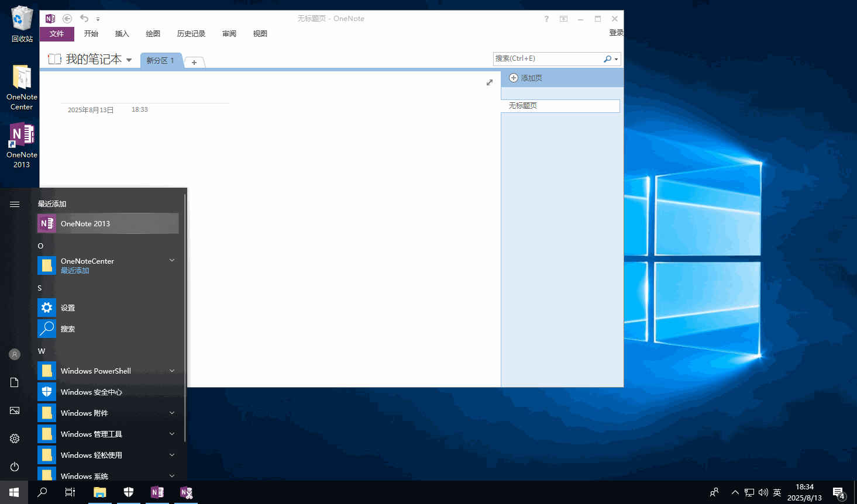Screen dimensions: 857x504
Task: Switch to the 绘图 ribbon tab
Action: (153, 34)
